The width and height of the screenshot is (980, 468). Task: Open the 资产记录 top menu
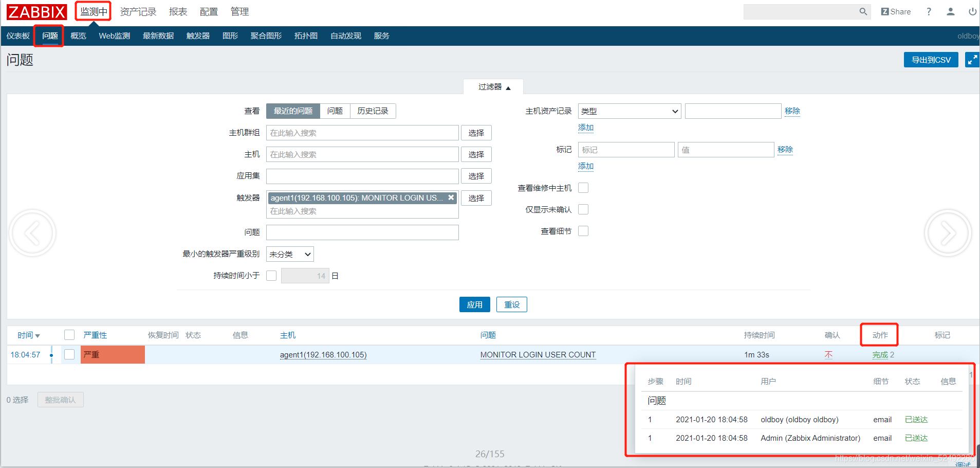(x=138, y=11)
